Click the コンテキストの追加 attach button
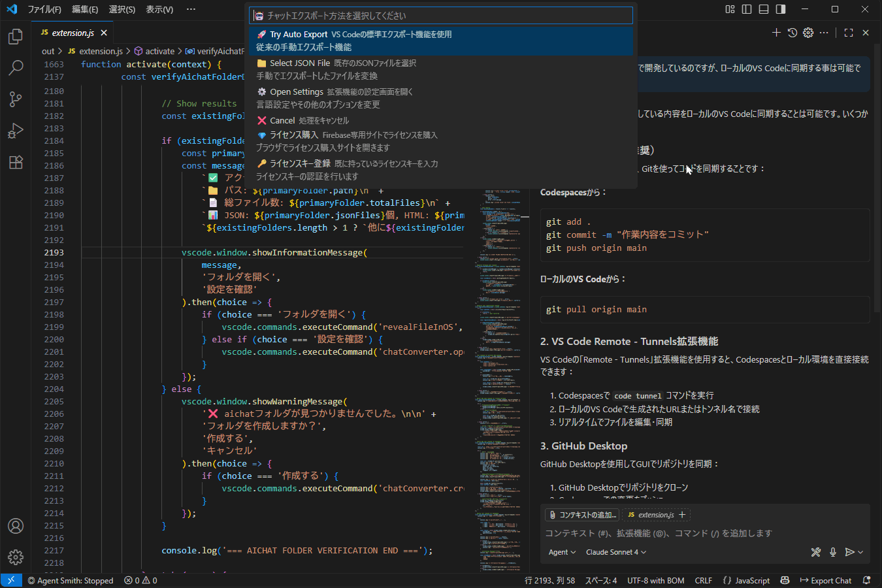This screenshot has width=882, height=588. click(582, 515)
